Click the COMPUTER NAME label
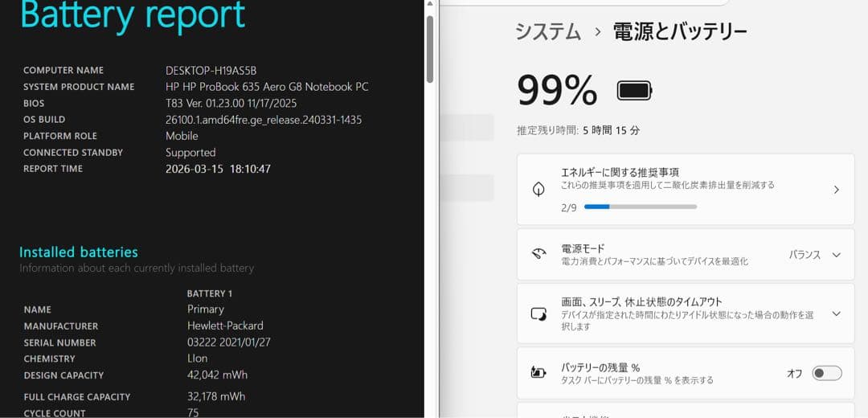Image resolution: width=868 pixels, height=418 pixels. (63, 70)
